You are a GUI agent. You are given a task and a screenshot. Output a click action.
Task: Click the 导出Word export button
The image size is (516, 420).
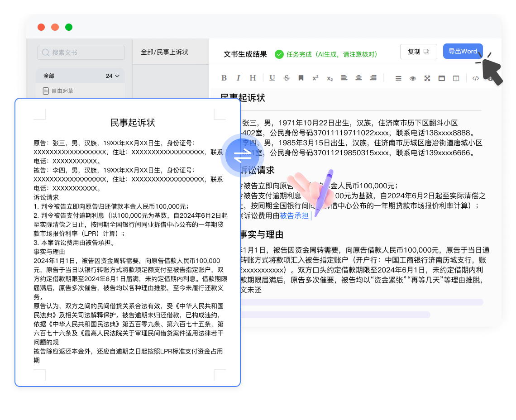coord(463,52)
